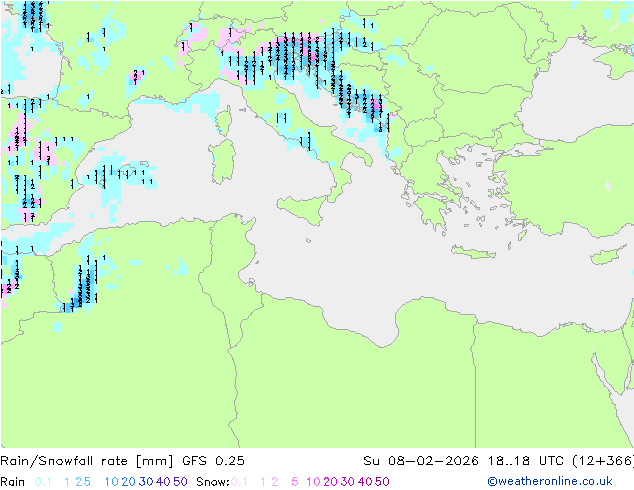Click the '18..18 UTC' time label

(x=526, y=461)
